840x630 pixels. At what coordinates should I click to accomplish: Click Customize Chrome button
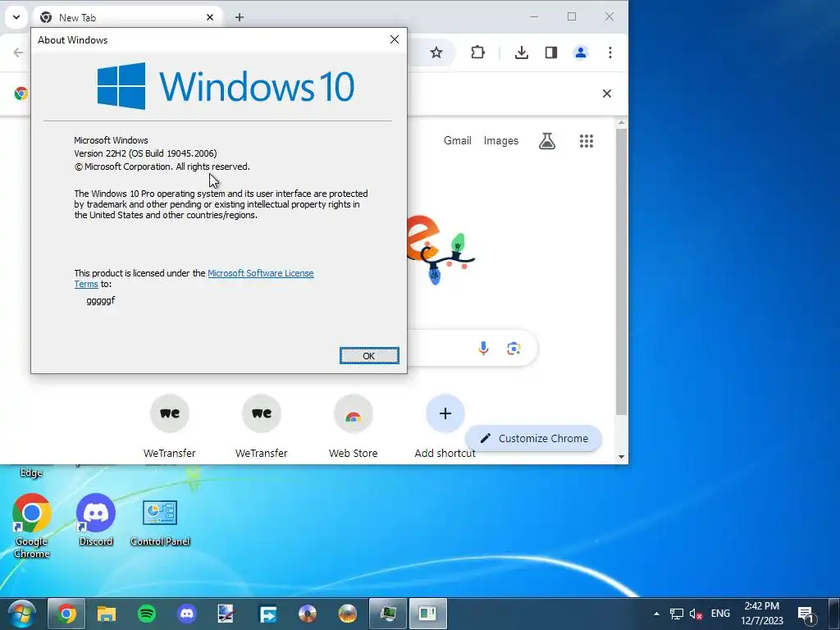click(x=533, y=438)
